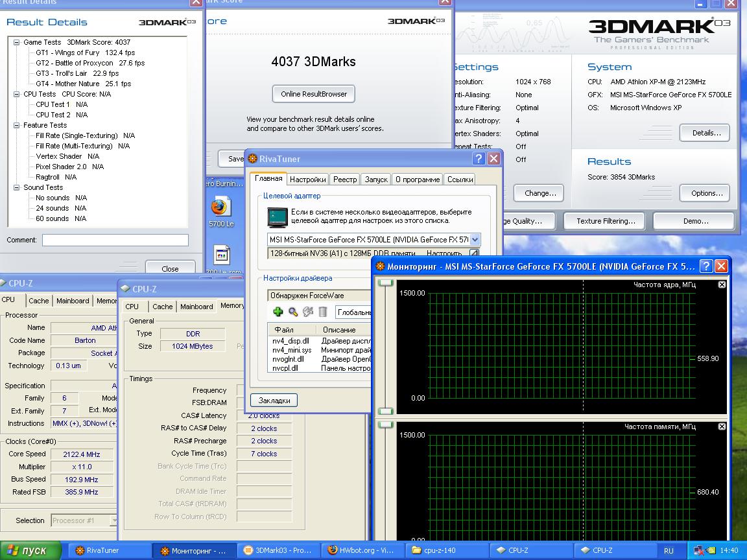Click the green plus add icon in RivaTuner
The image size is (747, 560).
pyautogui.click(x=278, y=312)
